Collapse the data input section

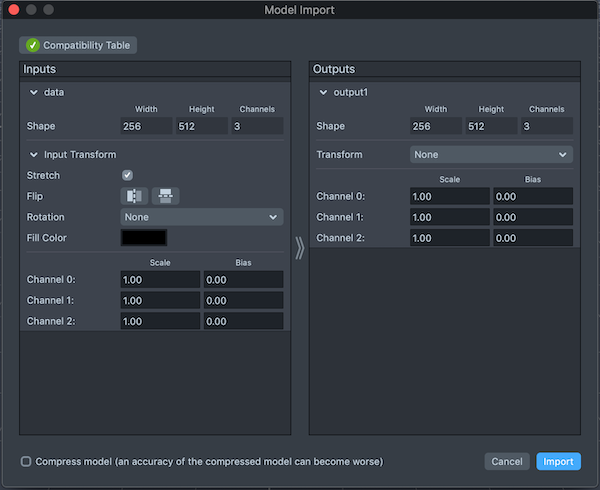[x=33, y=92]
